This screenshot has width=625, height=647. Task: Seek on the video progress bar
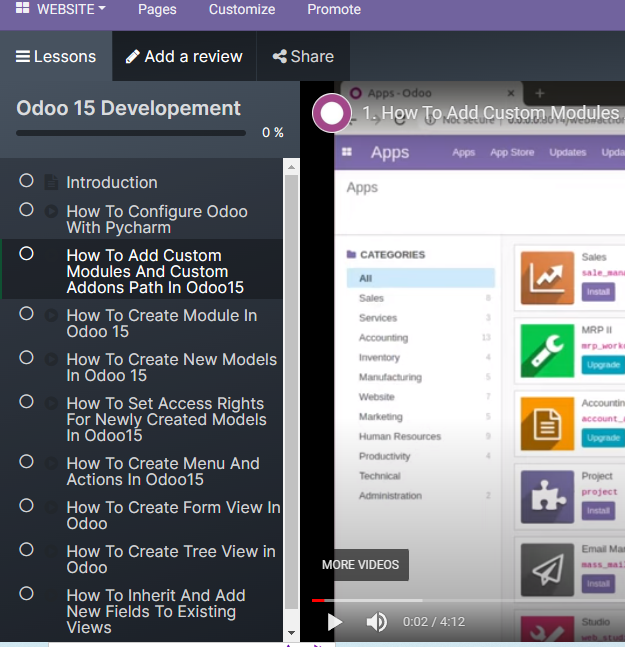point(468,600)
